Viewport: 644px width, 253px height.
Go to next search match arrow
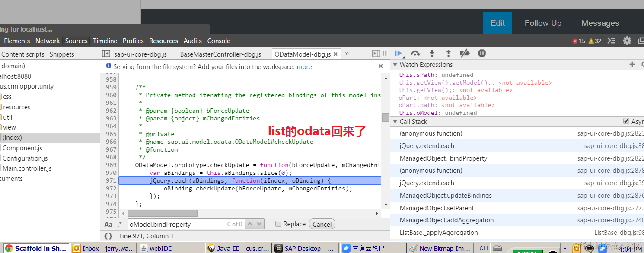pyautogui.click(x=259, y=224)
